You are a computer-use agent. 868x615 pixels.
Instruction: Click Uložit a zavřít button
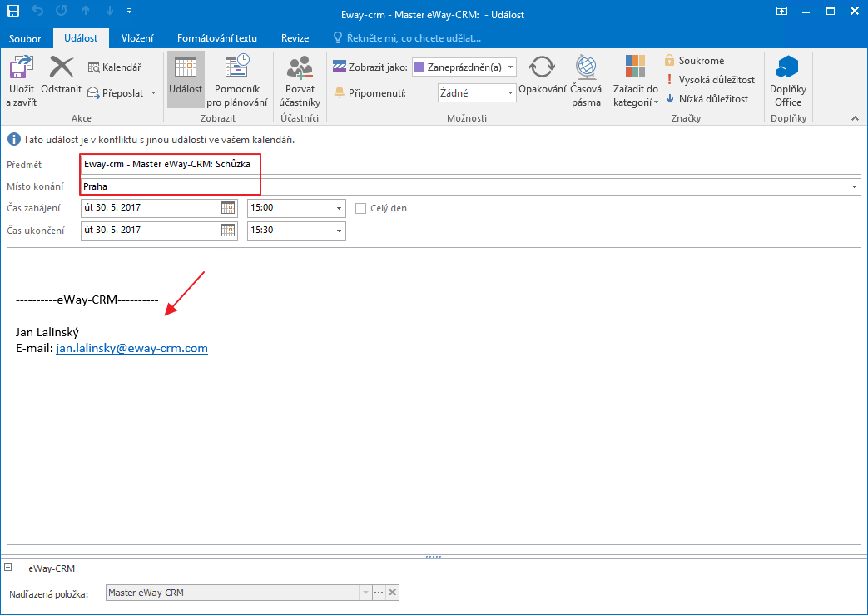tap(21, 81)
